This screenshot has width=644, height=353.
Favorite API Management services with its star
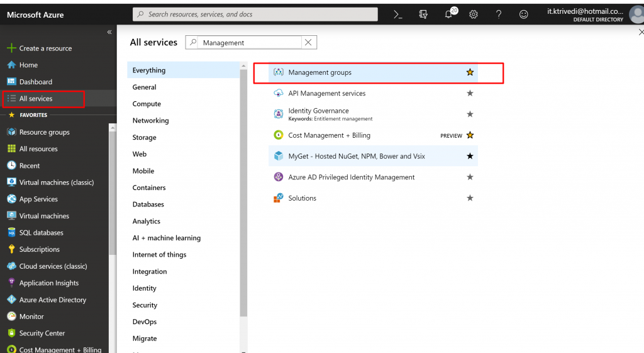click(x=470, y=93)
